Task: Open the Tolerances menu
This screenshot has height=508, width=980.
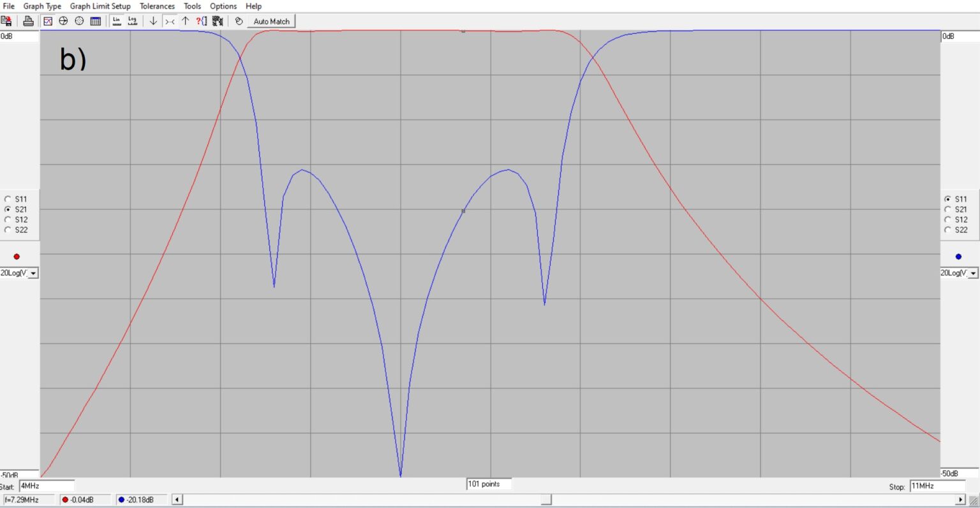Action: (x=157, y=6)
